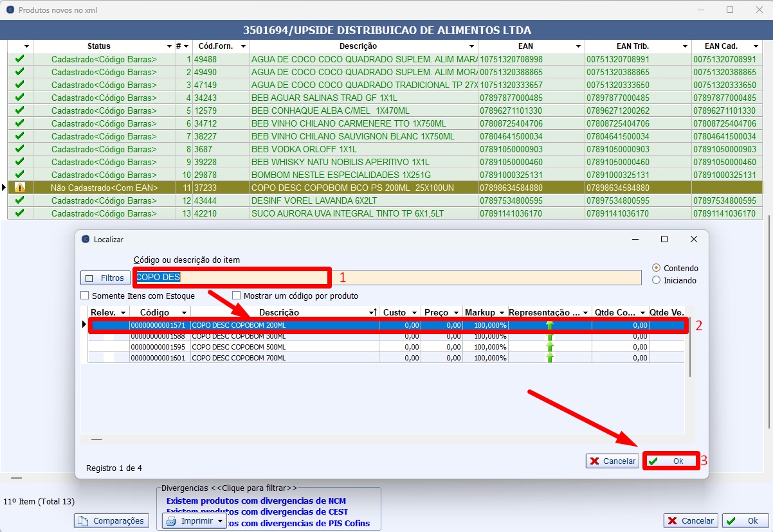Click green arrow icon for COPO DESC COPOBOM 500ML

(549, 347)
